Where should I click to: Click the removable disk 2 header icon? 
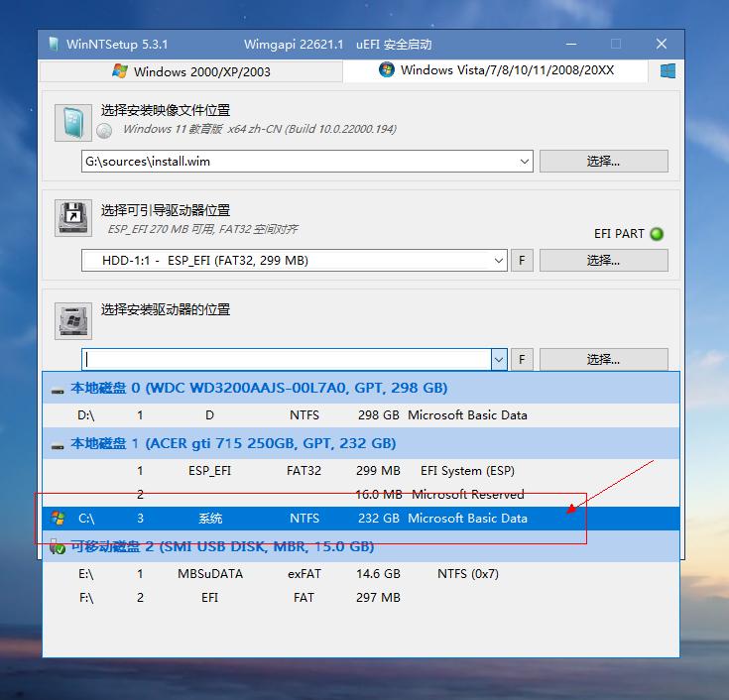59,546
